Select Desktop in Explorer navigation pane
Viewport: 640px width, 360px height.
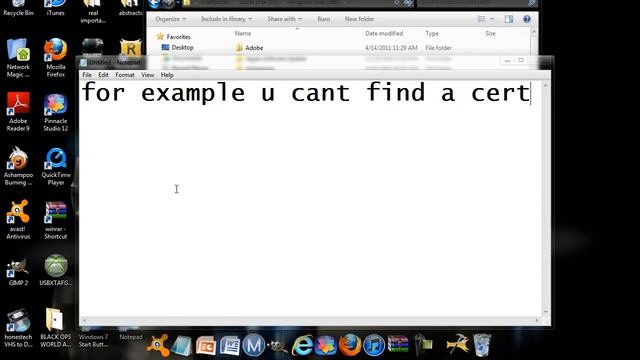tap(178, 47)
